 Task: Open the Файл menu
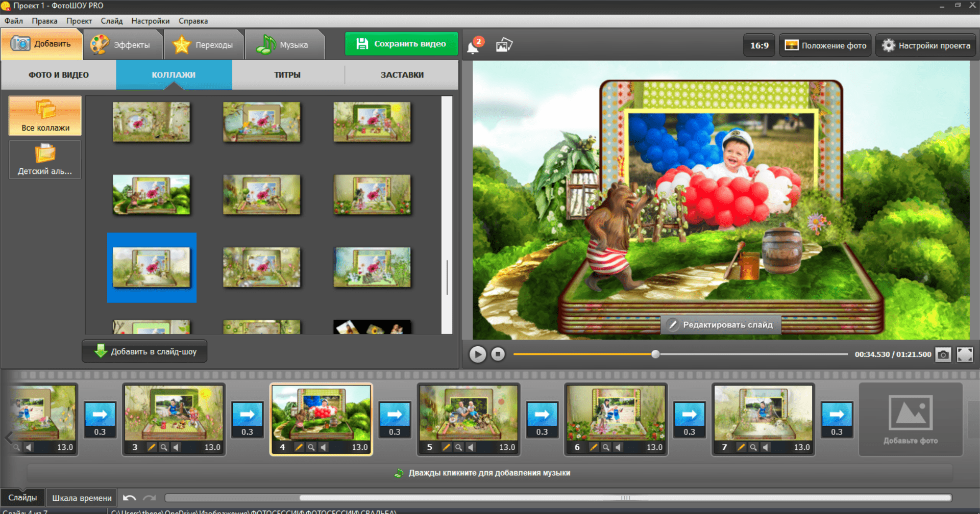[x=14, y=21]
